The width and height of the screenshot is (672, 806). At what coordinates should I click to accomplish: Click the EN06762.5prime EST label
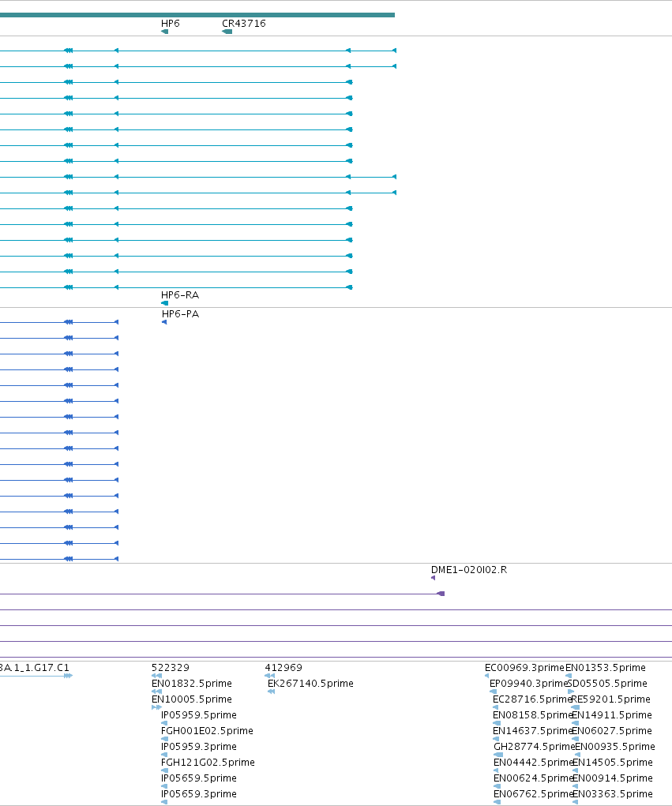point(533,793)
